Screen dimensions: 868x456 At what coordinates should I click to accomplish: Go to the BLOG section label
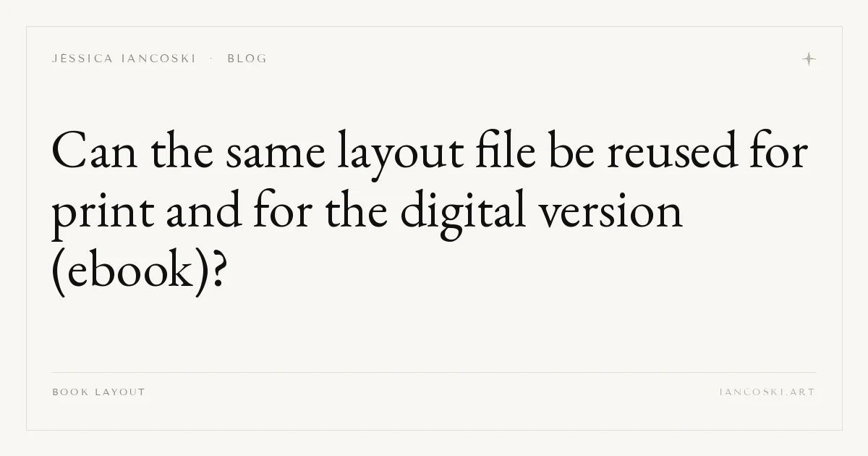(x=247, y=59)
